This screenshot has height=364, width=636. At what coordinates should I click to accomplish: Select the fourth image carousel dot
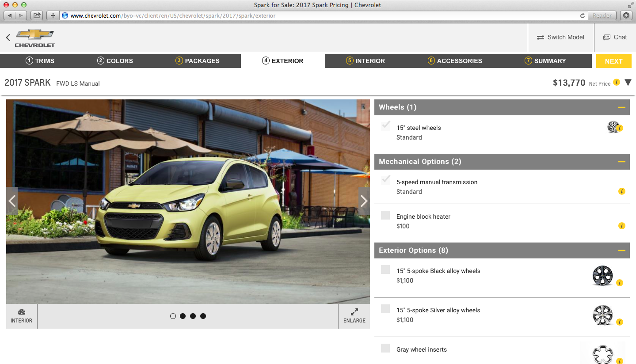pyautogui.click(x=203, y=316)
